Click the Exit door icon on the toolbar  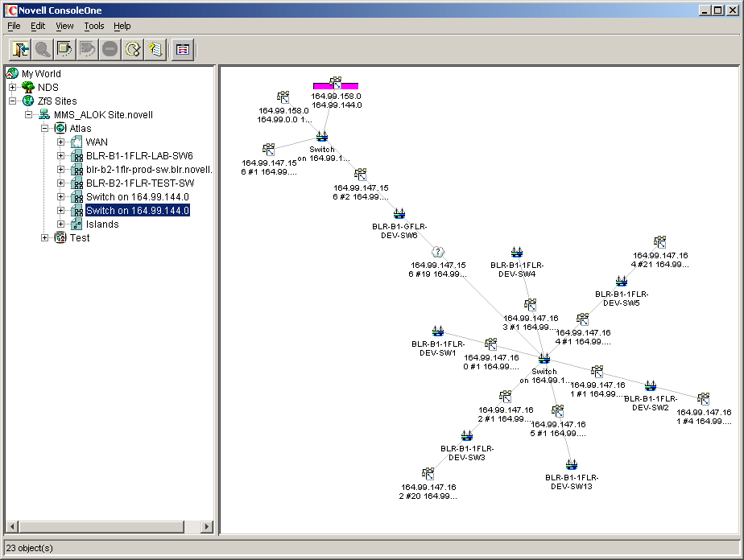[x=20, y=49]
